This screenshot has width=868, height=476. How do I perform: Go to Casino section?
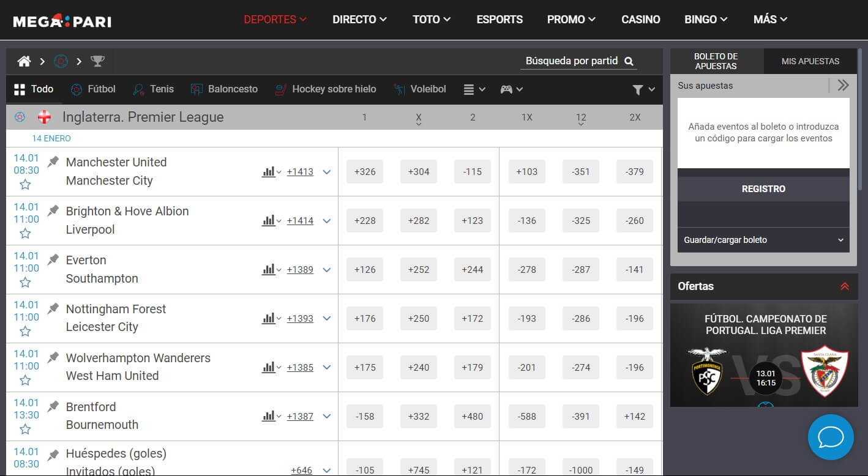641,20
